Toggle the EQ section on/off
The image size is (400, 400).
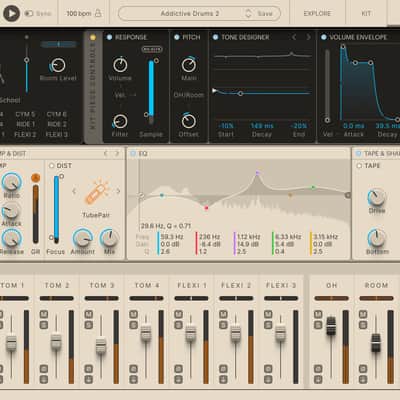tap(133, 153)
